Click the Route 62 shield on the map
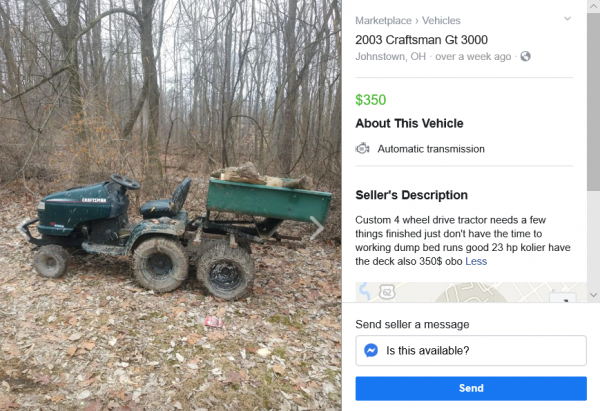The width and height of the screenshot is (600, 411). 387,292
